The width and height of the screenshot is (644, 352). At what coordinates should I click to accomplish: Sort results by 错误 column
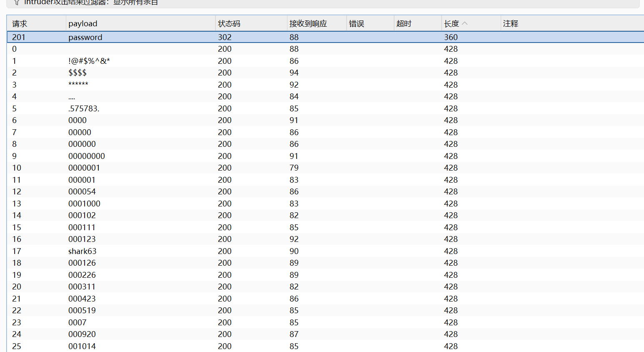click(357, 23)
